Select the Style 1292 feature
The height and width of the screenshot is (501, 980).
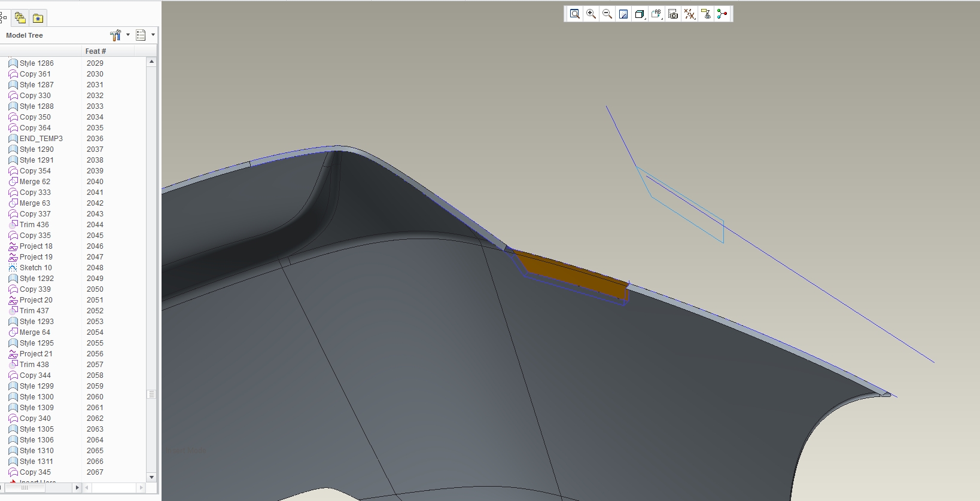[36, 279]
